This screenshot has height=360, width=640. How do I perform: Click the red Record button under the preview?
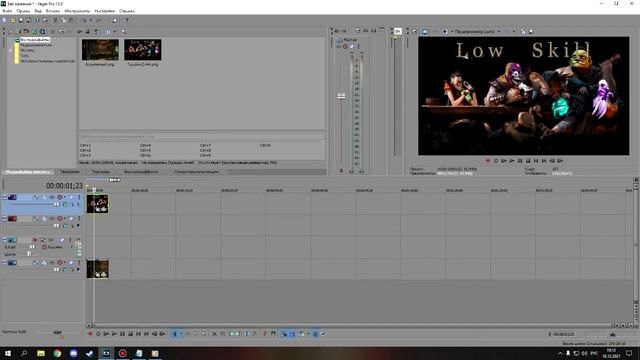pos(488,161)
